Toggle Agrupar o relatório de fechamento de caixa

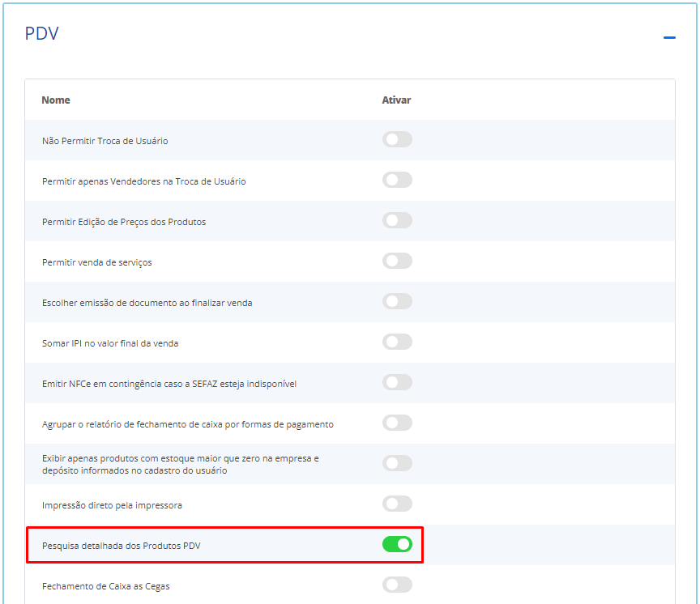[x=397, y=423]
